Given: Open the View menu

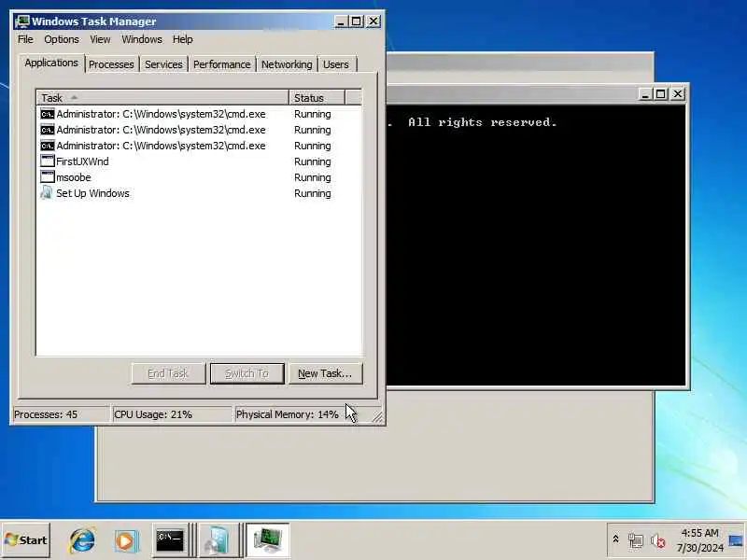Looking at the screenshot, I should [100, 39].
